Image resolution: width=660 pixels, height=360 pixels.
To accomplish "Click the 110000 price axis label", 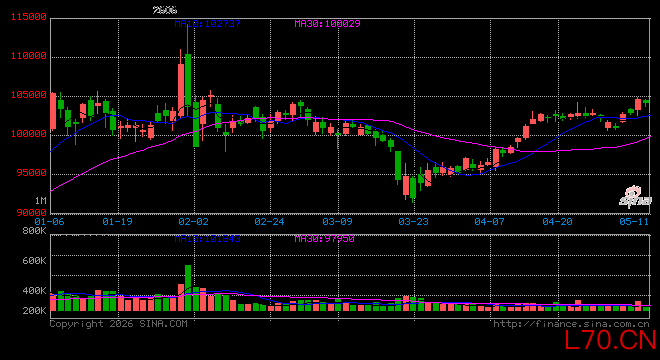I will (29, 56).
